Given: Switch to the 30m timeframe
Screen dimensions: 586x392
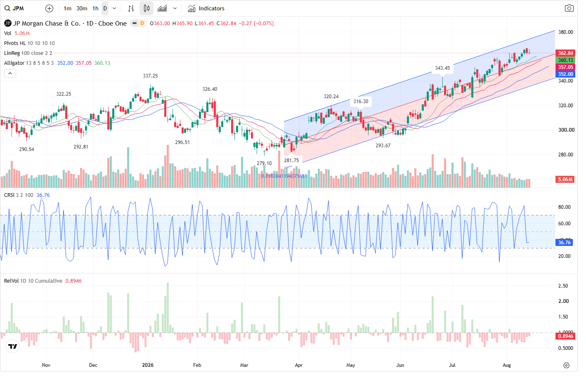Looking at the screenshot, I should coord(82,8).
